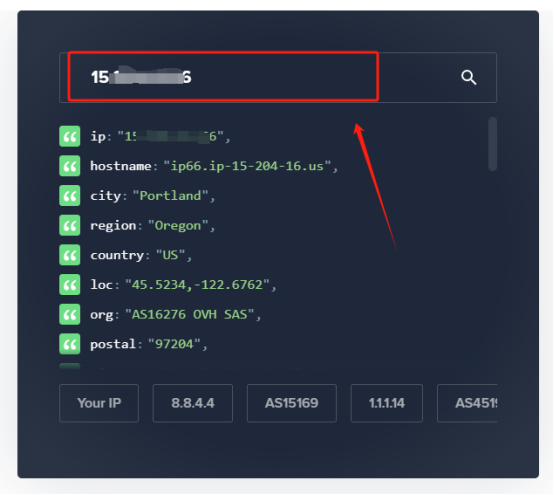Pick the 1.1.1.14 example button

(x=387, y=403)
